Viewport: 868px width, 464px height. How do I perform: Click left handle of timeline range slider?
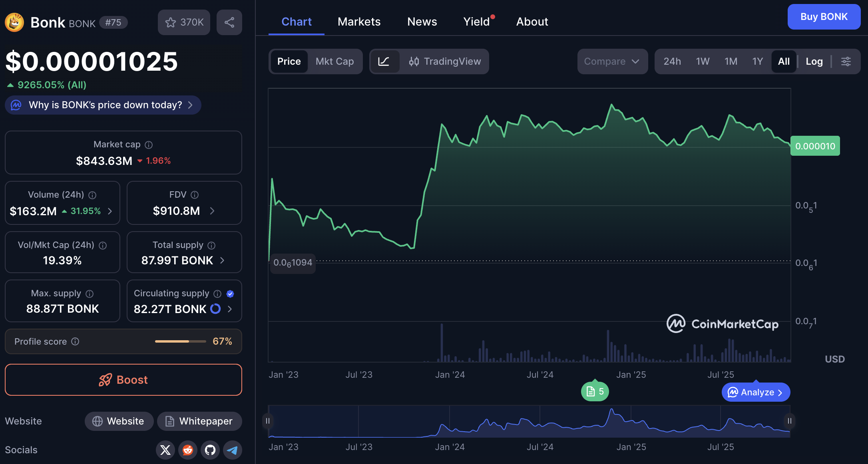pos(268,421)
